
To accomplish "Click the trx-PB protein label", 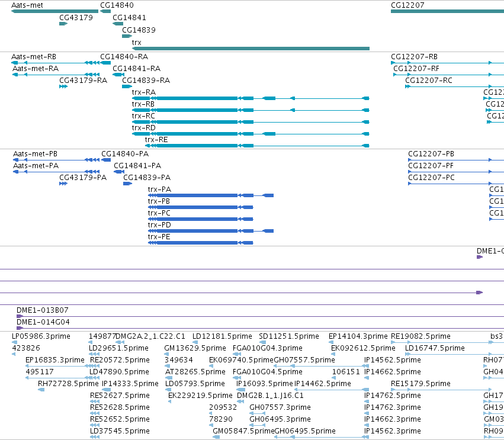I will 159,201.
